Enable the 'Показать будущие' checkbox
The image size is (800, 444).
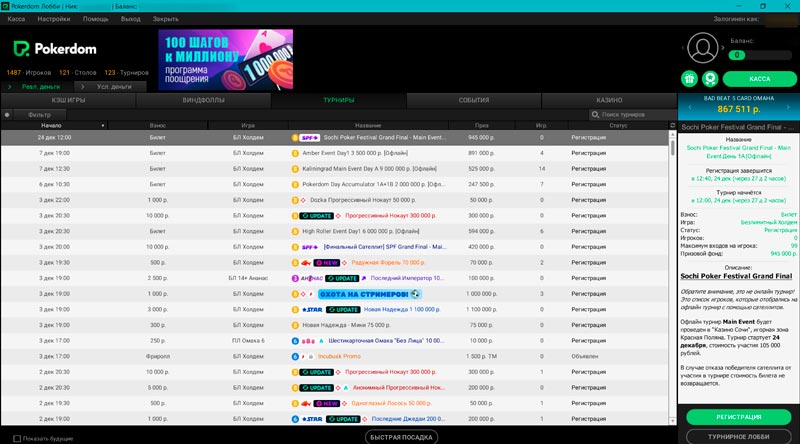click(16, 438)
